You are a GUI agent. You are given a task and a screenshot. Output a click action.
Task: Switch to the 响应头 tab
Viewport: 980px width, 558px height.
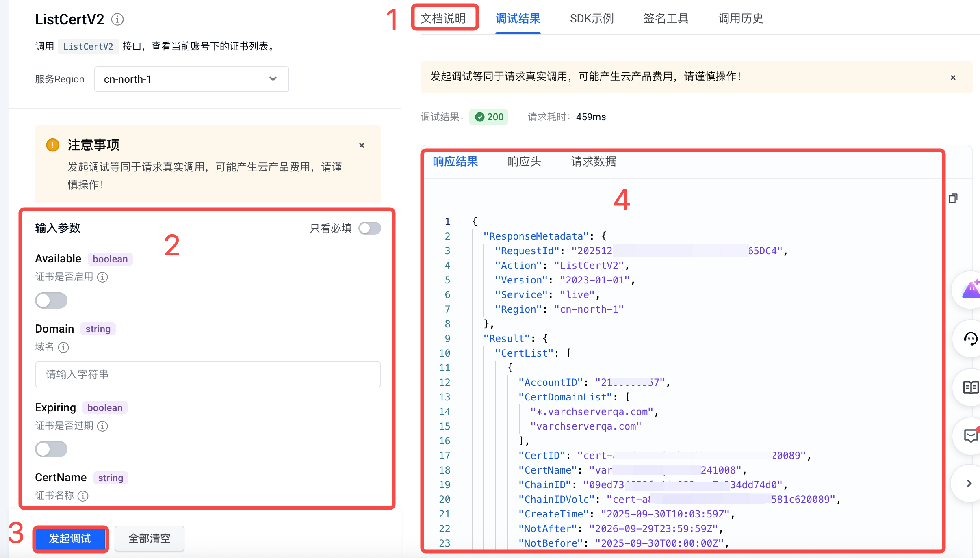click(524, 162)
